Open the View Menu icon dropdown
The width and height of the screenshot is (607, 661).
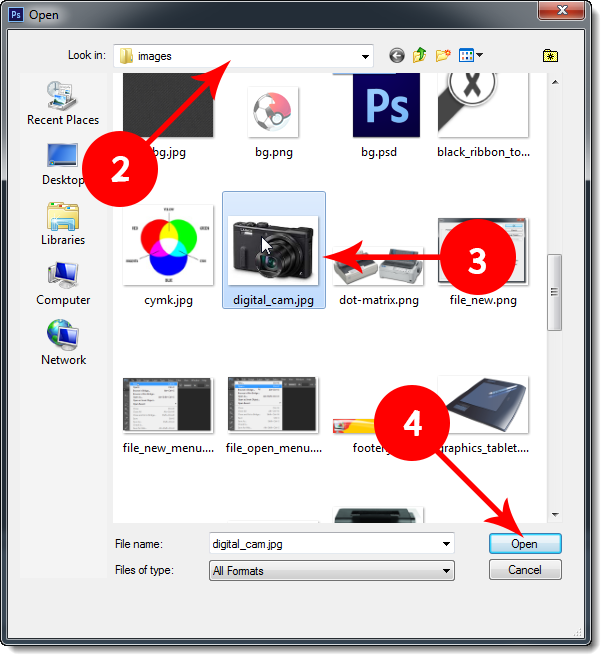471,56
